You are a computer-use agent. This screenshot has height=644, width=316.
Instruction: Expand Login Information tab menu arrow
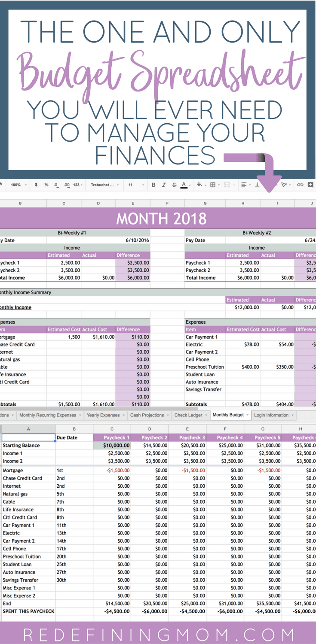click(x=292, y=415)
